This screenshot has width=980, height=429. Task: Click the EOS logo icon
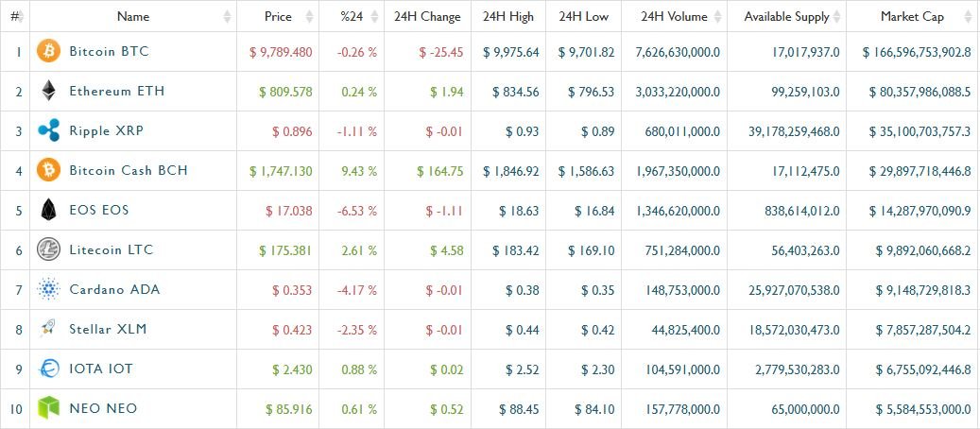coord(49,210)
